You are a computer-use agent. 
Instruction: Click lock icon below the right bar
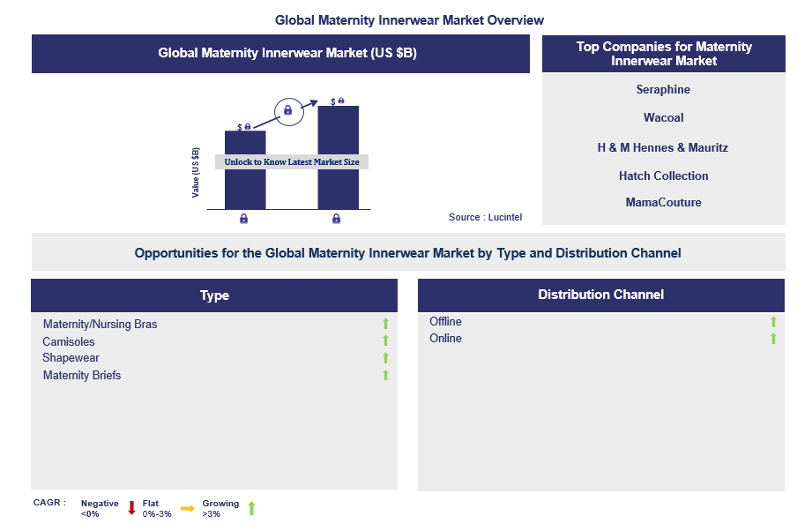coord(336,219)
